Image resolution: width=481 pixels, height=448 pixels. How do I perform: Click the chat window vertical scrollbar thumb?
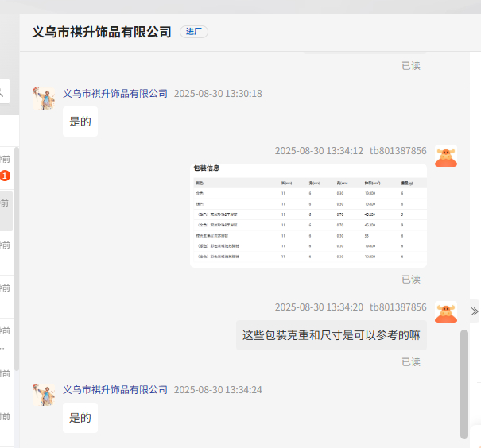coord(464,383)
